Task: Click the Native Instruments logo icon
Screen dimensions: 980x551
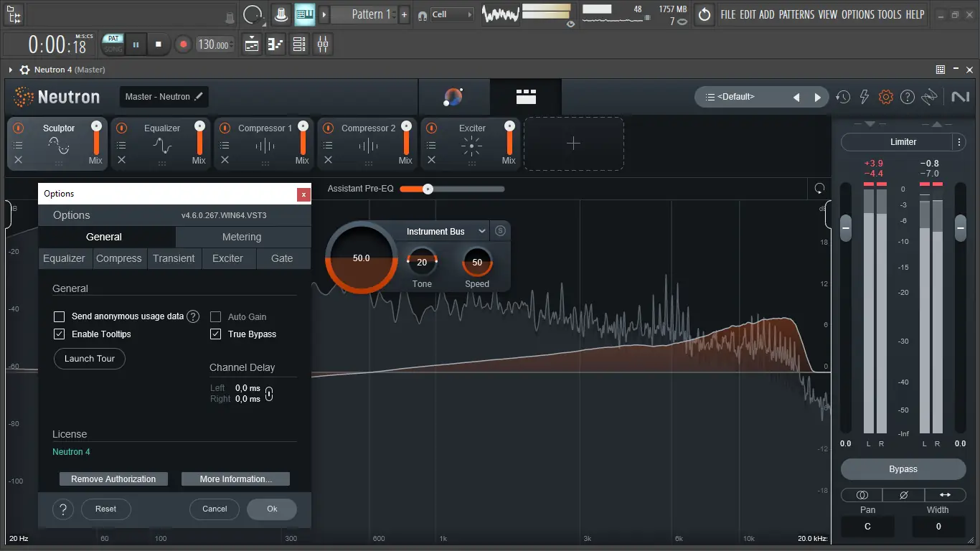Action: point(960,97)
